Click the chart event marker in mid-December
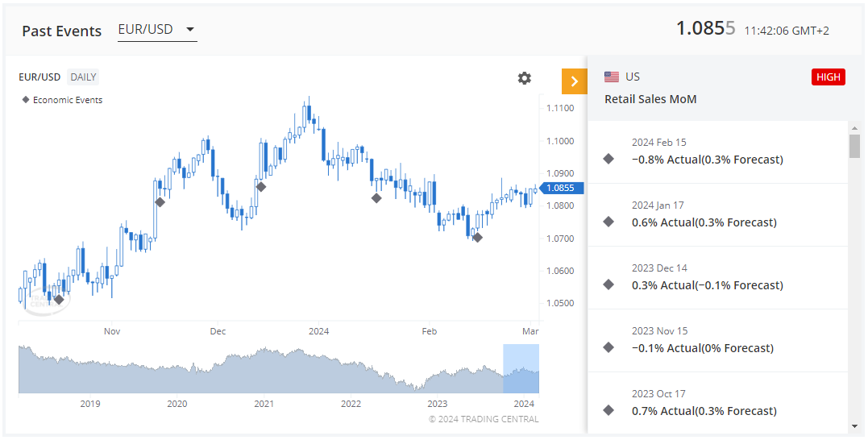Screen dimensions: 868x440 click(x=261, y=186)
